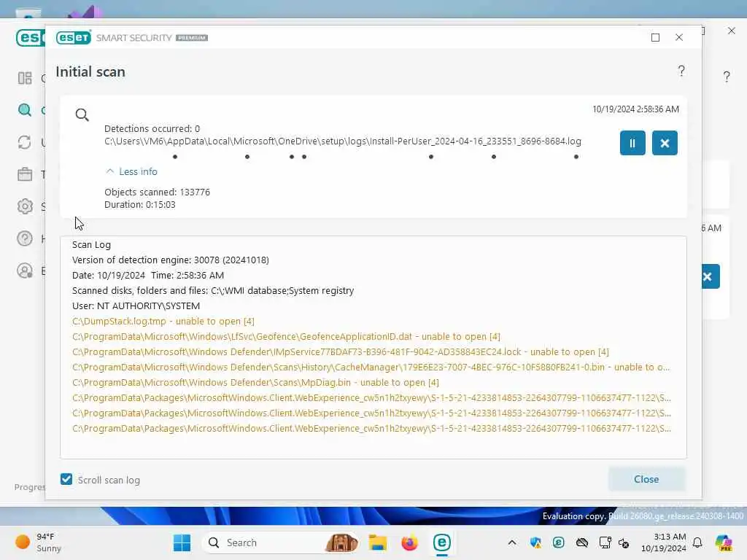Click the ESET tray icon
Screen dimensions: 747x560
[x=558, y=542]
